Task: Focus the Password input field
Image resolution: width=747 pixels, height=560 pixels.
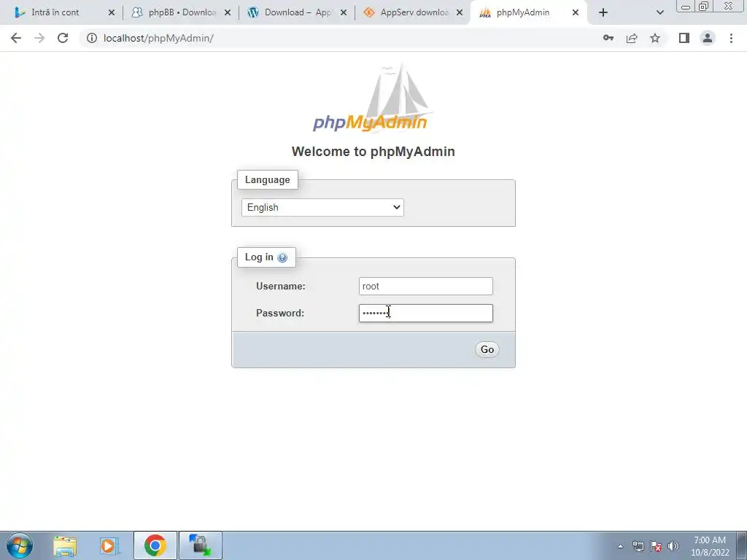Action: pos(425,314)
